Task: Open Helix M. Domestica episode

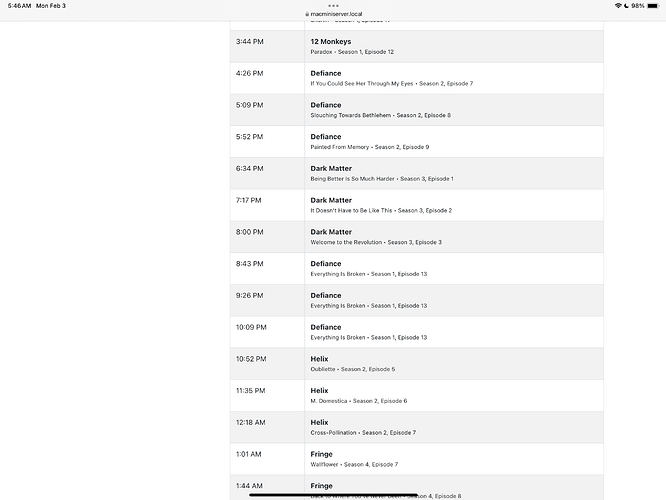Action: [x=453, y=396]
